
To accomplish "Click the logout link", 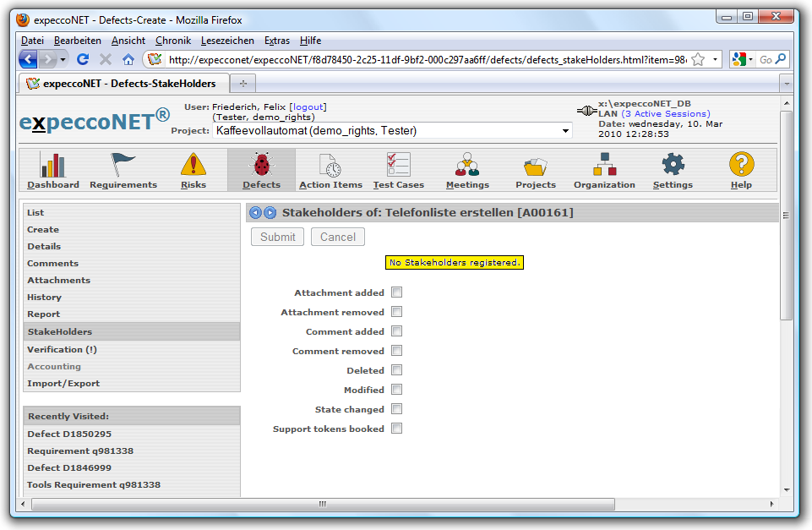I will 308,107.
